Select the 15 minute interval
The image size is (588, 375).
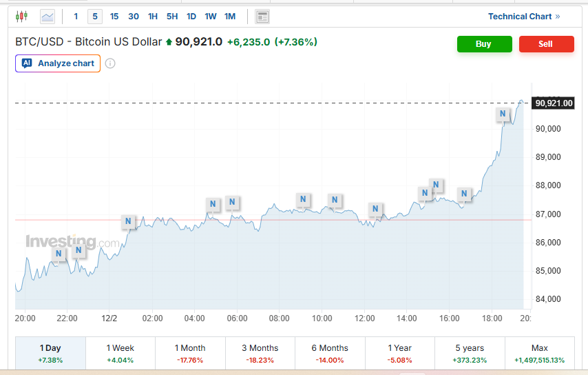pyautogui.click(x=114, y=17)
